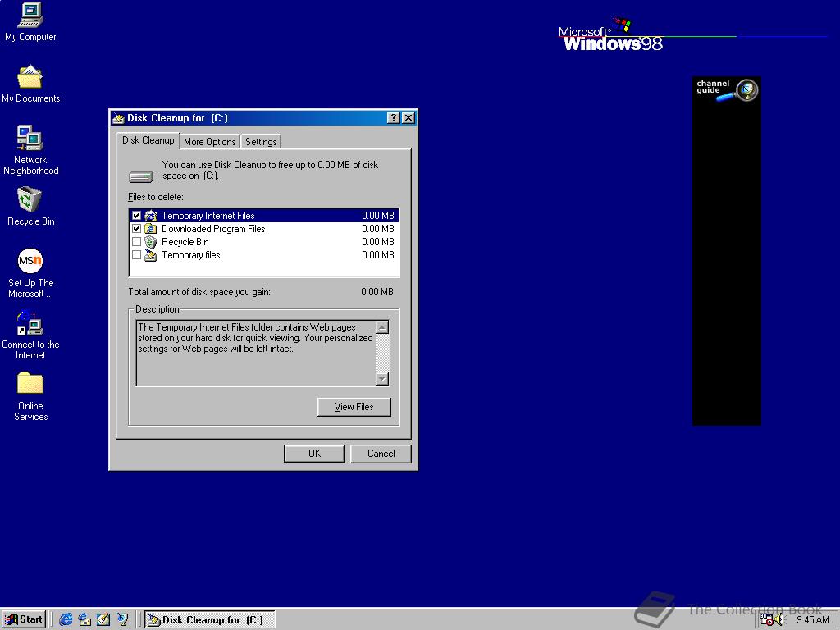840x630 pixels.
Task: Select the Temporary files row text
Action: [x=190, y=255]
